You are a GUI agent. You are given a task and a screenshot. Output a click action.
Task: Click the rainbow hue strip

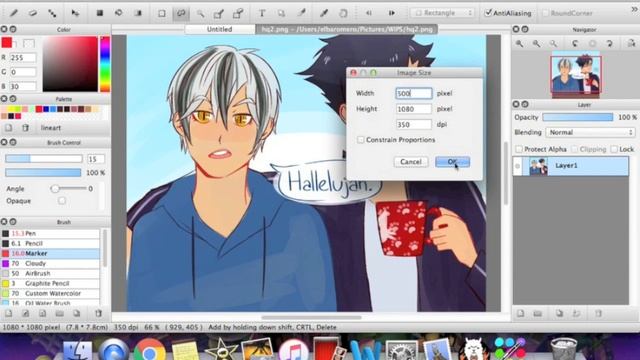click(x=105, y=64)
